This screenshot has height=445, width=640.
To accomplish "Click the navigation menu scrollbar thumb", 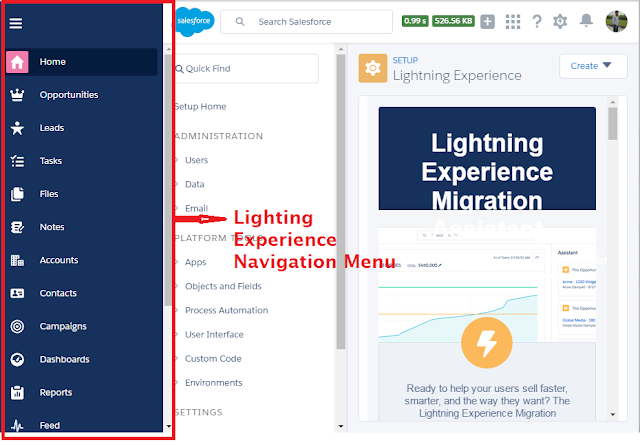I will pos(168,180).
